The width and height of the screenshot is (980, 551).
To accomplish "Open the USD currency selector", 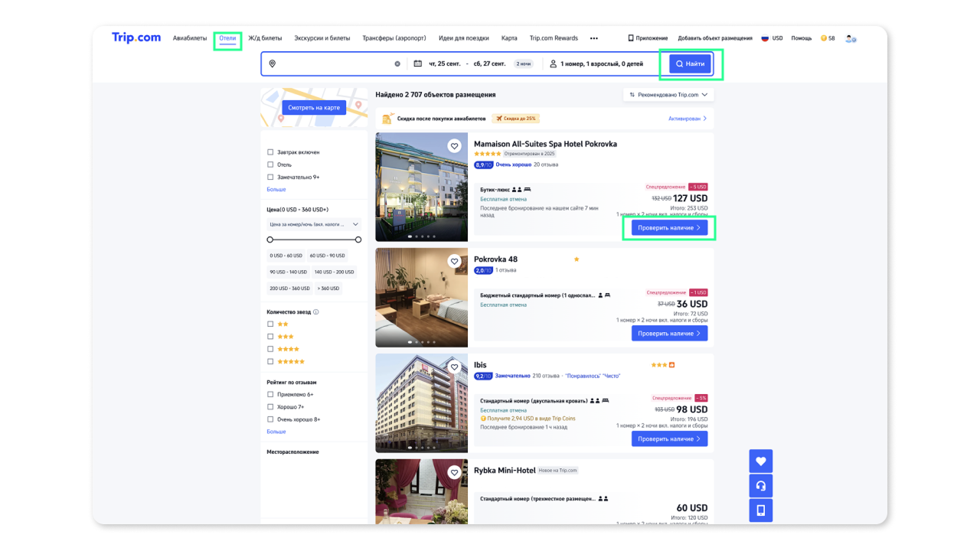I will pos(778,38).
